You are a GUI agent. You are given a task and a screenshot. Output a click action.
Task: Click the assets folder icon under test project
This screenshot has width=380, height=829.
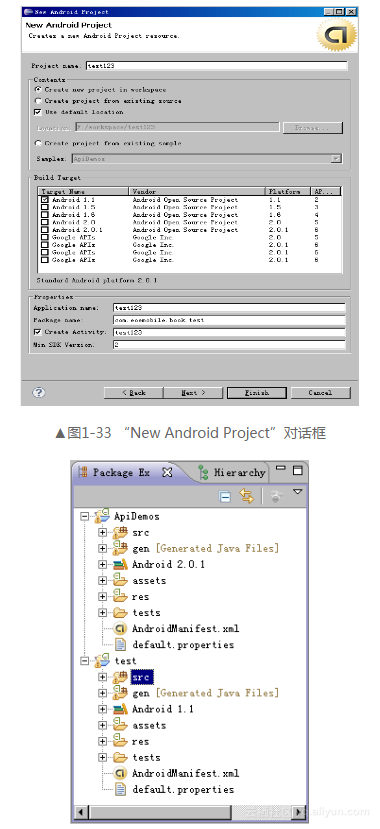[121, 725]
